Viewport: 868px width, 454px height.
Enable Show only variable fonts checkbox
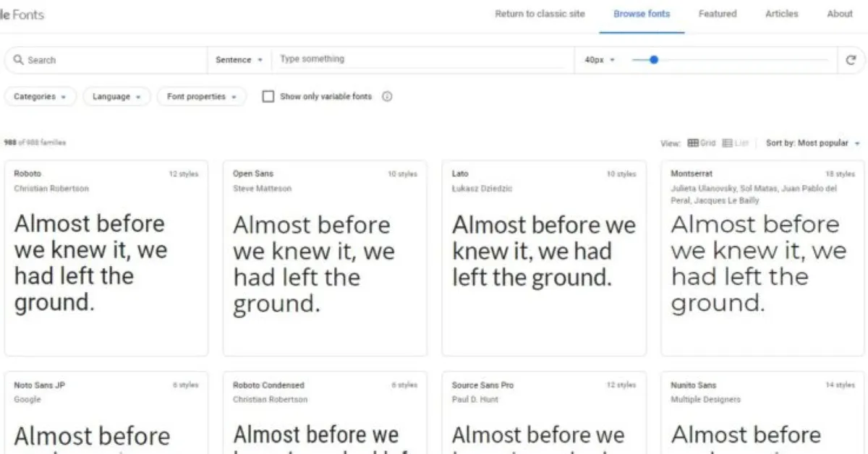[268, 97]
